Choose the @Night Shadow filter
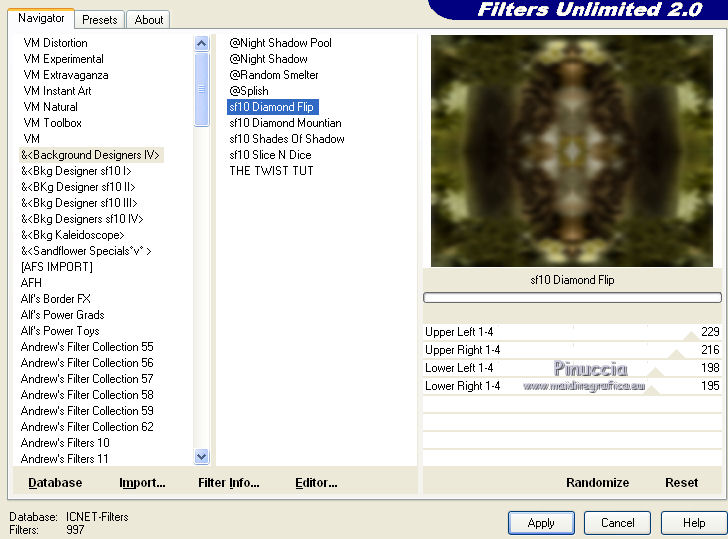 click(268, 59)
